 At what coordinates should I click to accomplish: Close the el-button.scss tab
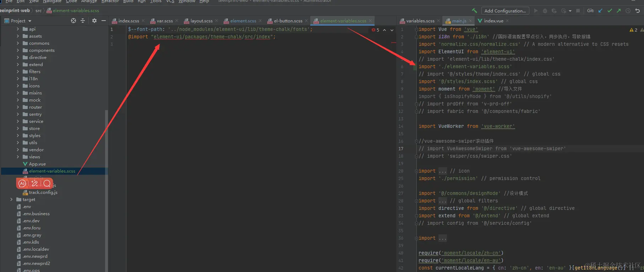tap(306, 21)
